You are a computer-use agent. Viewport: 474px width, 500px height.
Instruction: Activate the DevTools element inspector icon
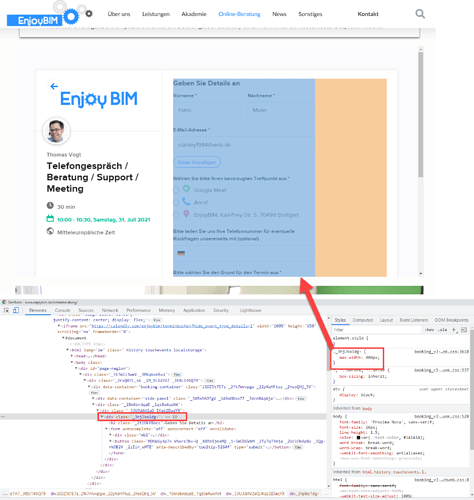[6, 310]
